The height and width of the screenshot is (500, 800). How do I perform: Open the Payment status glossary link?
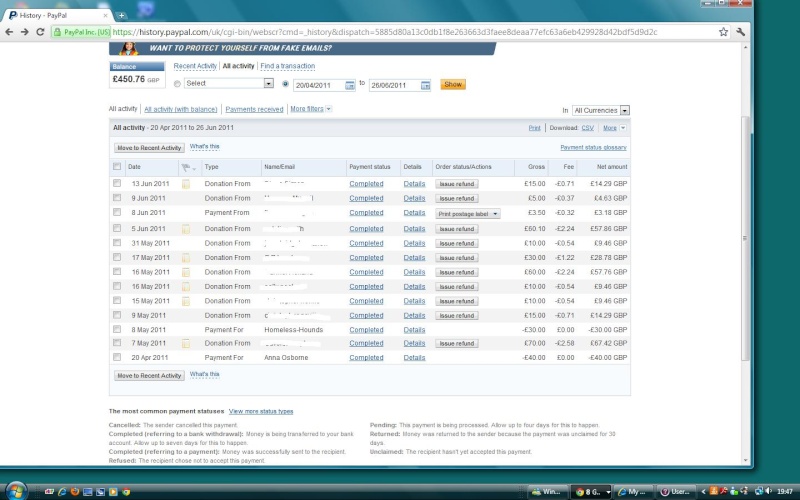(593, 147)
